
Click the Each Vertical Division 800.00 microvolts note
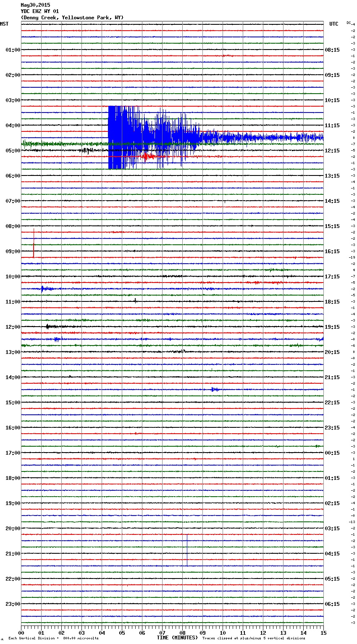tap(53, 639)
